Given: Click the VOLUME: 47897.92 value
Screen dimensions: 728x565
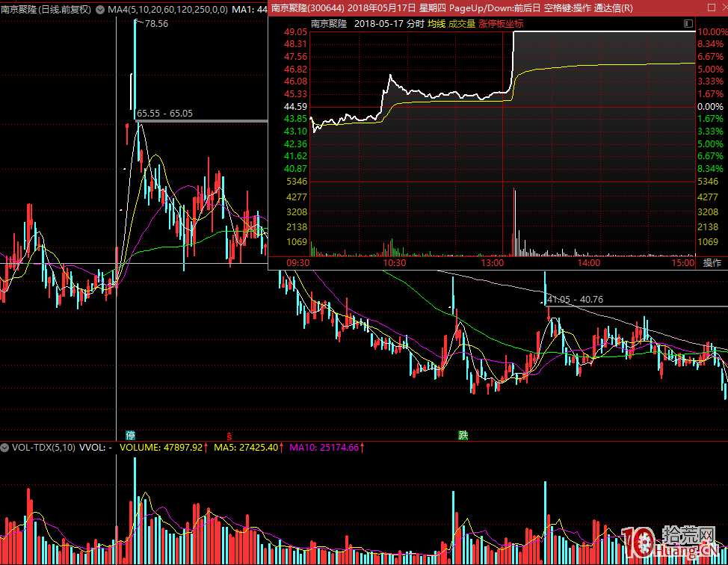Looking at the screenshot, I should point(161,448).
